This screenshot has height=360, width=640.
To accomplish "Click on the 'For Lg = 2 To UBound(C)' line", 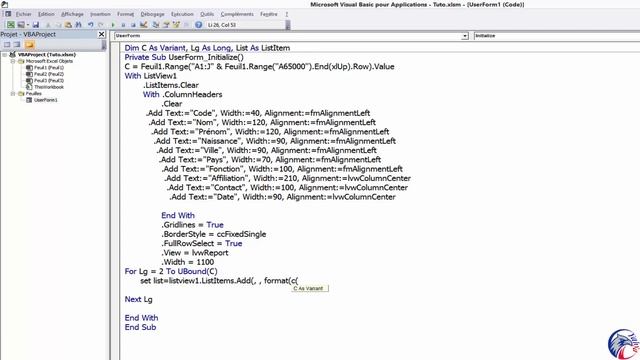I will coord(171,271).
